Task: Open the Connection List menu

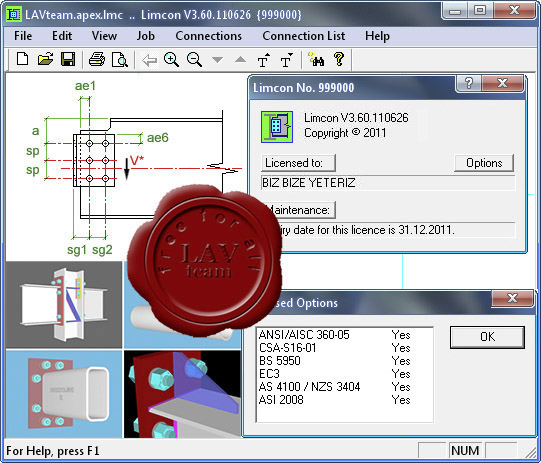Action: coord(304,36)
